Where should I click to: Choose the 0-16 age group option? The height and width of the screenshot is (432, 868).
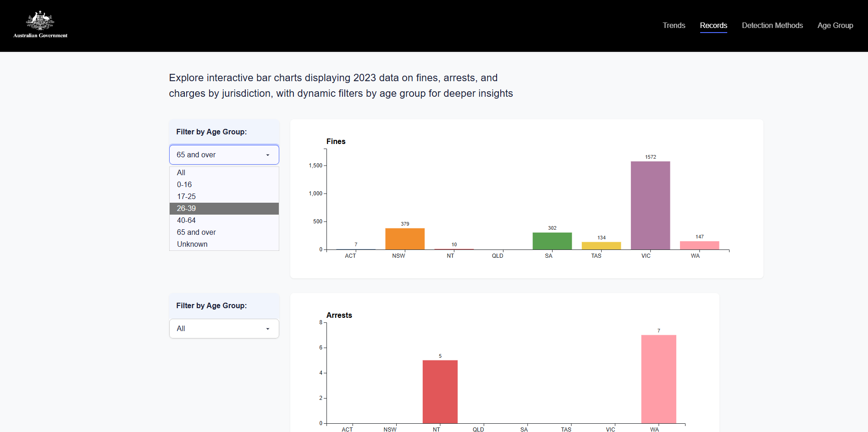(x=184, y=185)
